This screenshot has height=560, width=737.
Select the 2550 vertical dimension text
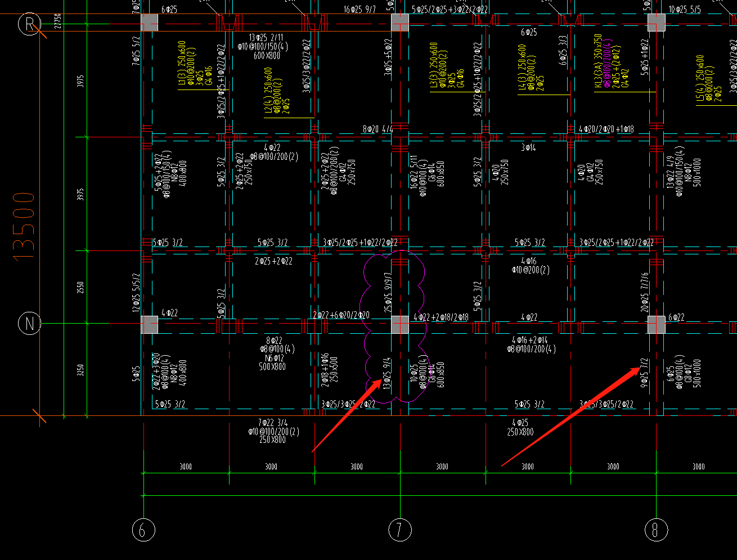pos(80,288)
